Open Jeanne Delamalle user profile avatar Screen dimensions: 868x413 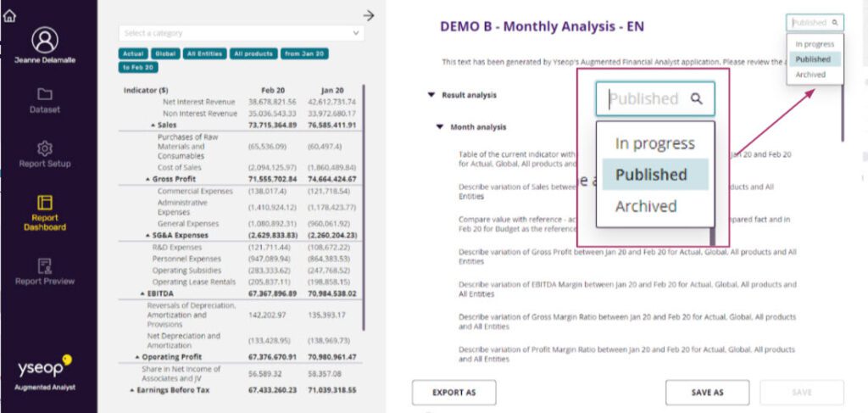(x=45, y=41)
